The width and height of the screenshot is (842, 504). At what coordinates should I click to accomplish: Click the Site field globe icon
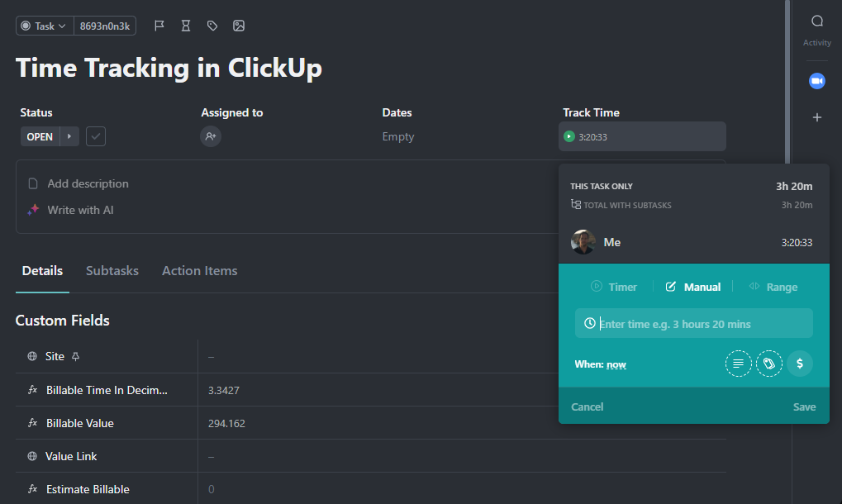tap(32, 356)
